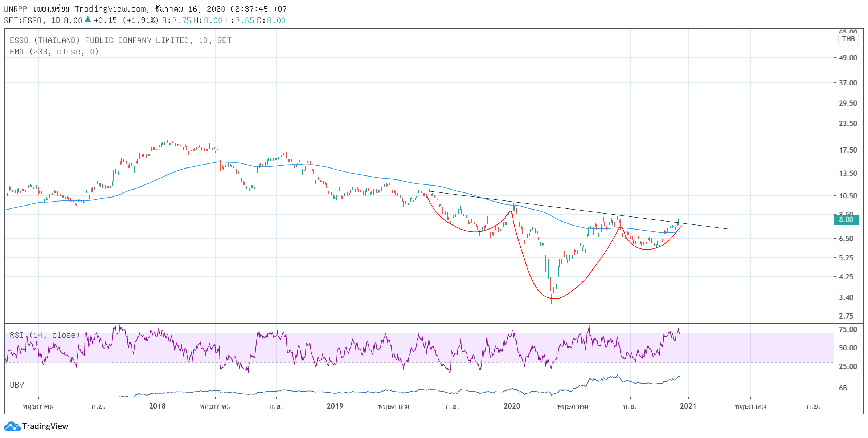The width and height of the screenshot is (868, 438).
Task: Click the TradingView text link at bottom
Action: coord(45,426)
